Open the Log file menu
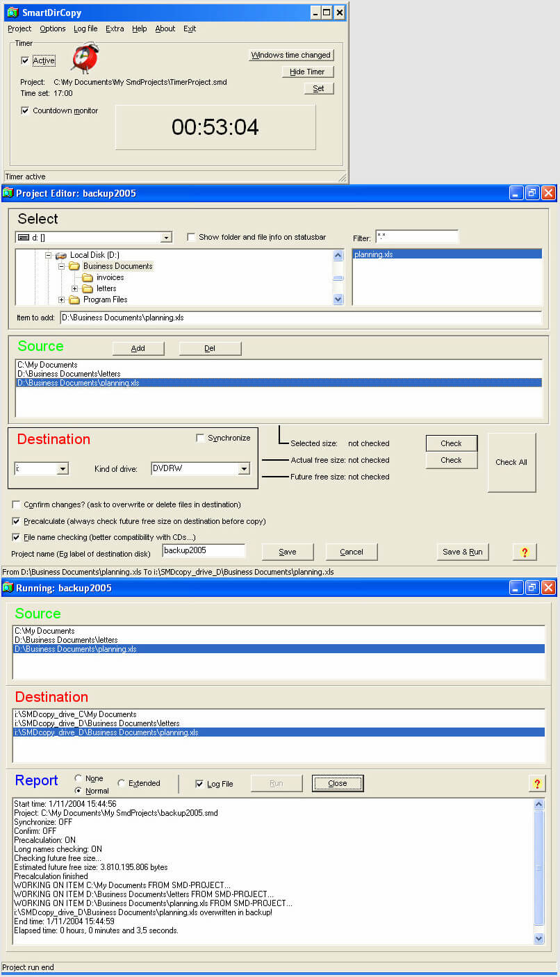The height and width of the screenshot is (977, 560). coord(85,28)
